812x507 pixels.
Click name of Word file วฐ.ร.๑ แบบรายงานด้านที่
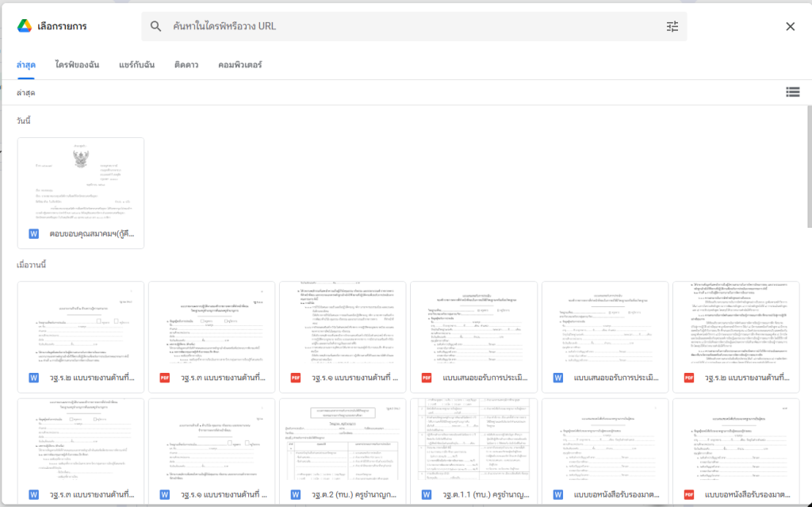pyautogui.click(x=223, y=494)
